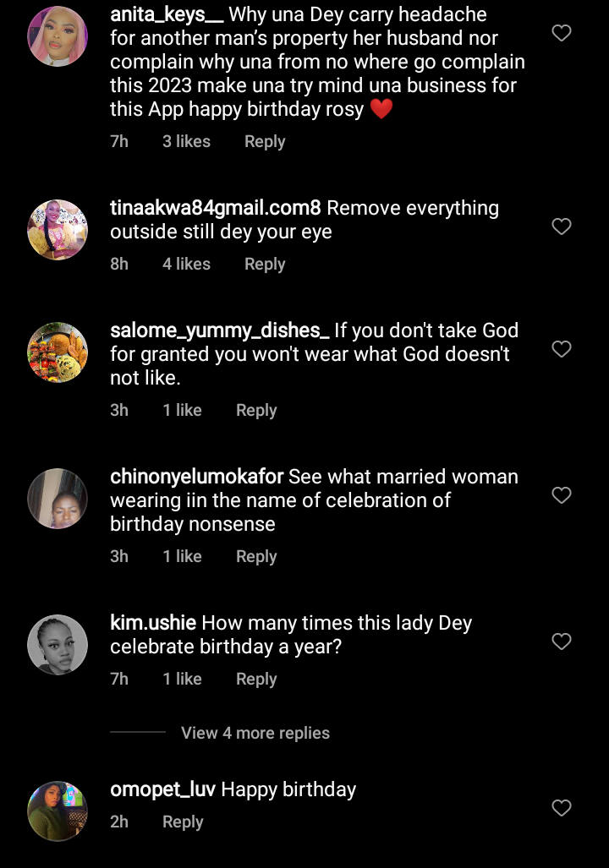Open chinonyelumokafor username link
Screen dimensions: 609x868
point(199,477)
